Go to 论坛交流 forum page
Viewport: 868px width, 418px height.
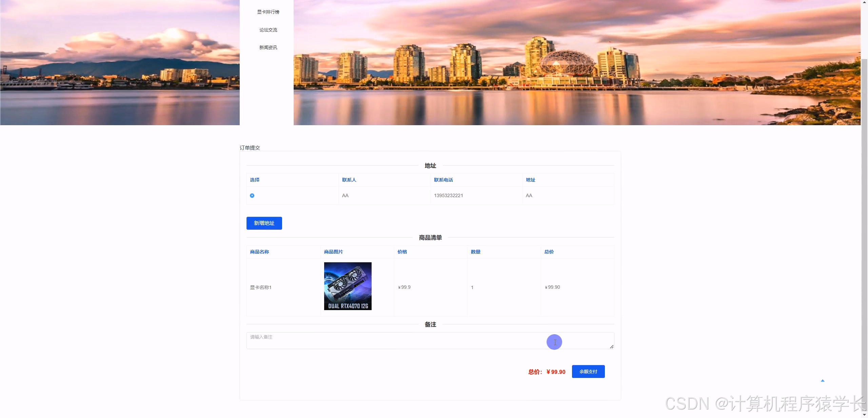click(x=268, y=30)
